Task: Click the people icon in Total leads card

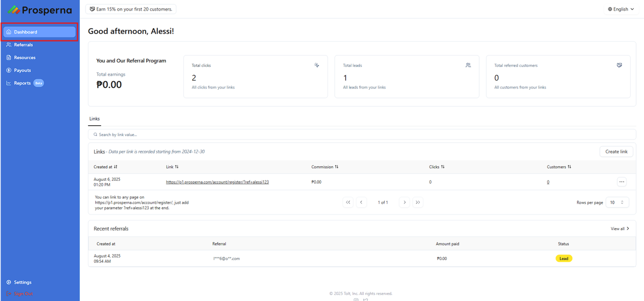Action: tap(468, 65)
